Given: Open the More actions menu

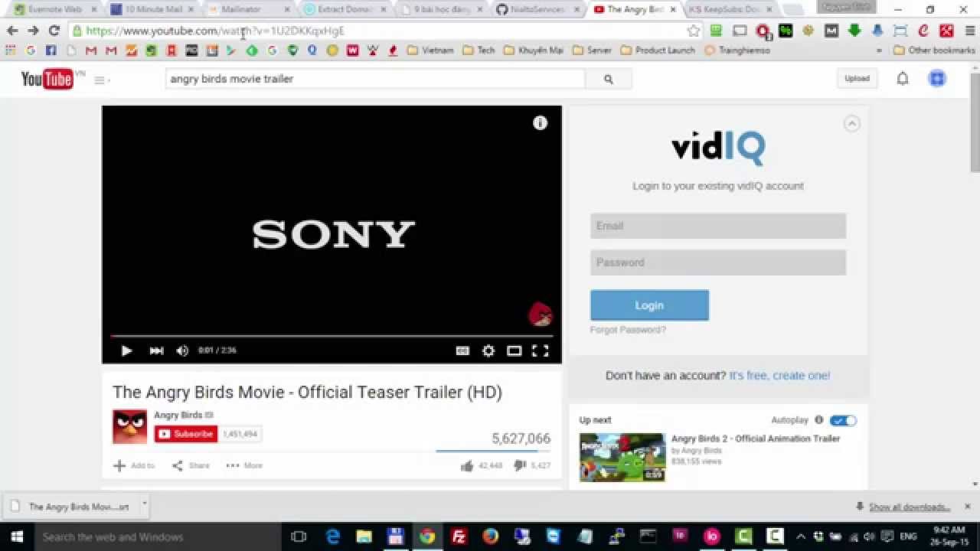Looking at the screenshot, I should pos(244,465).
